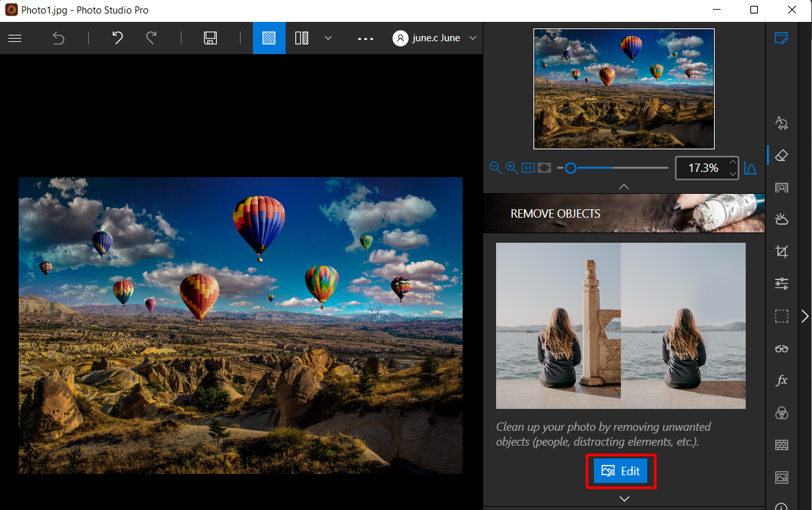
Task: Click the undo arrow button
Action: (x=118, y=38)
